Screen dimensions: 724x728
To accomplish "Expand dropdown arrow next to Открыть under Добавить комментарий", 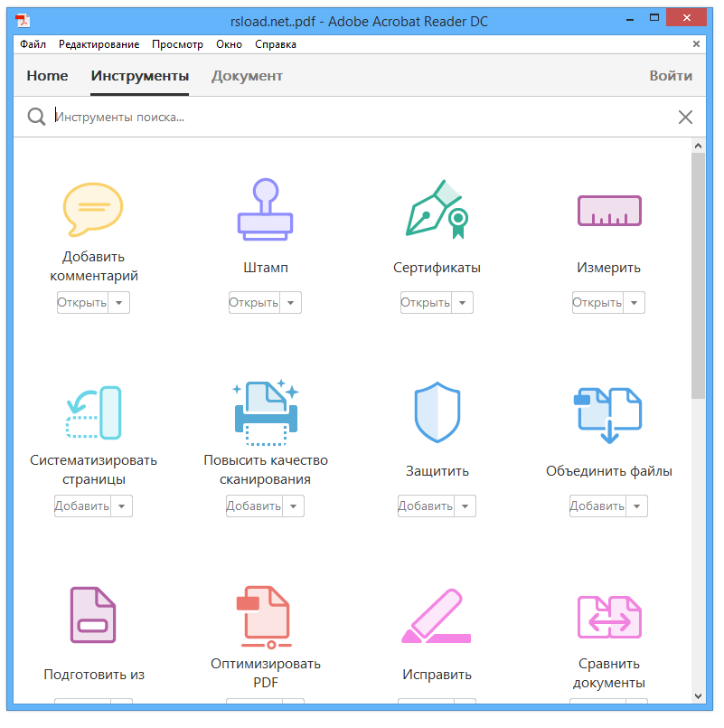I will pyautogui.click(x=118, y=303).
